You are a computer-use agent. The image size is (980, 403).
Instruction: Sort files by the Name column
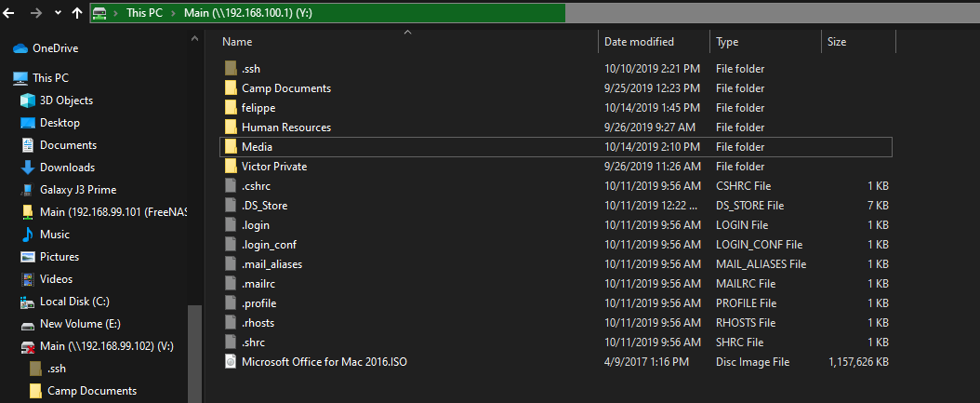[x=237, y=42]
